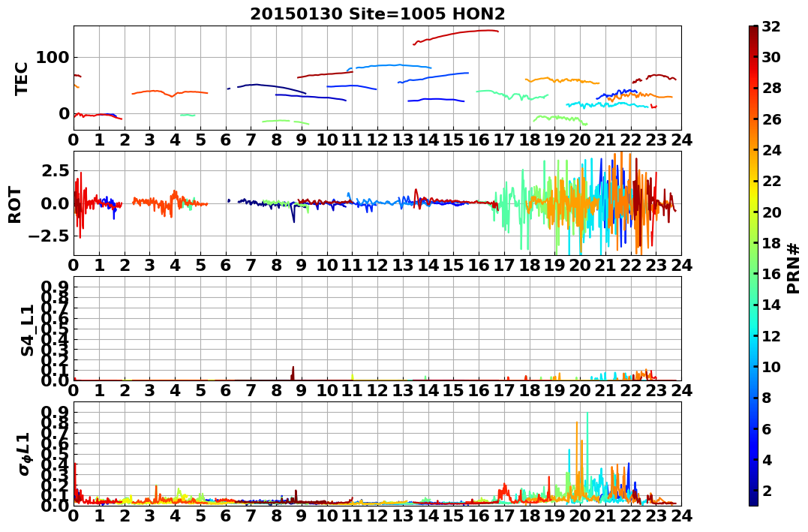Screen dimensions: 808x532
Task: Click colorbar tick label 20
Action: pos(771,212)
